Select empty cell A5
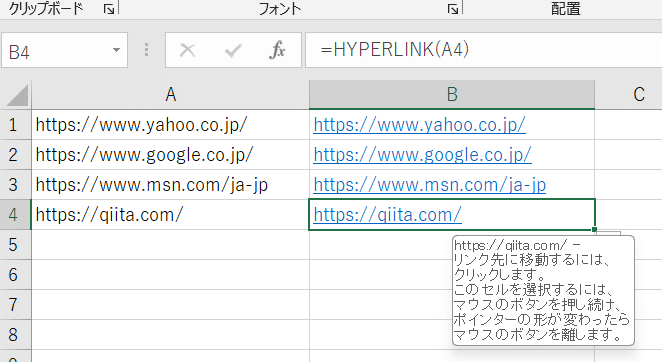The width and height of the screenshot is (662, 362). pos(171,245)
